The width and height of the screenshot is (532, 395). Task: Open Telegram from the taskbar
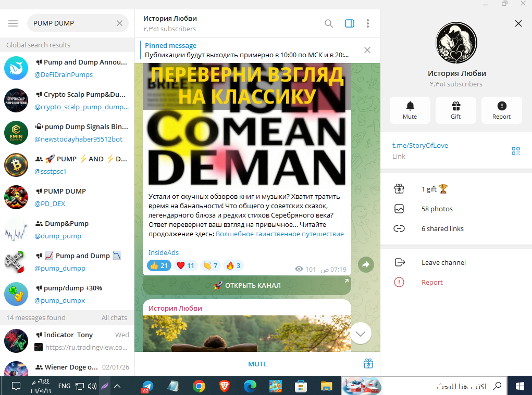pyautogui.click(x=147, y=386)
